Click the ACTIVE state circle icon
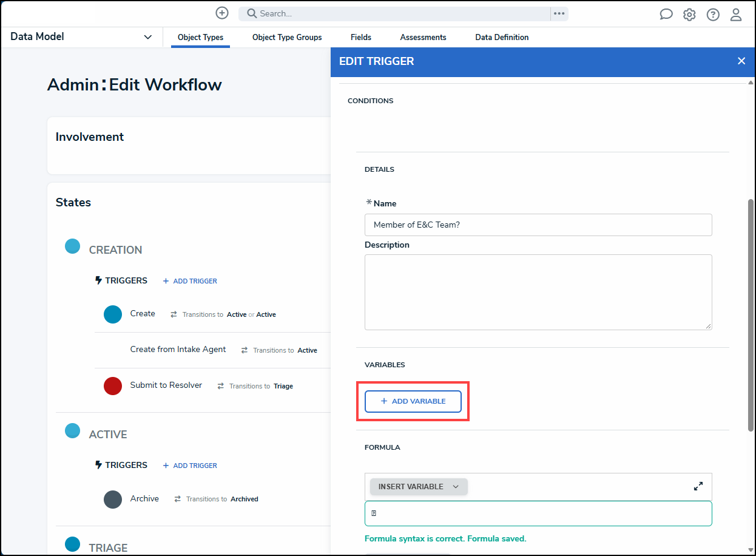The width and height of the screenshot is (756, 556). tap(73, 431)
